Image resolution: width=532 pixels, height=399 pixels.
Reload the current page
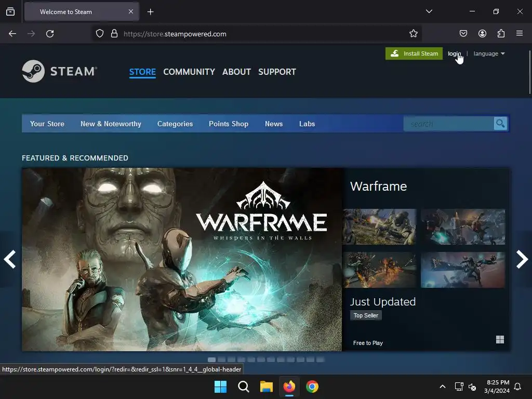point(50,34)
